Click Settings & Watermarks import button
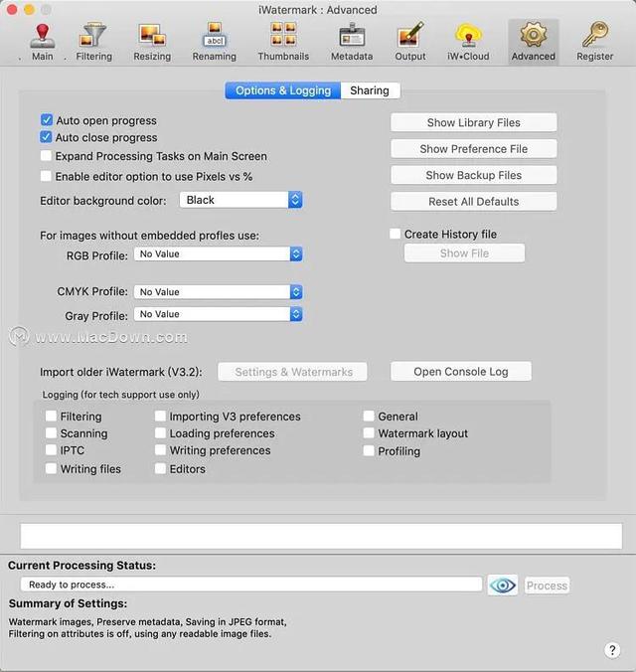636x672 pixels. tap(293, 372)
